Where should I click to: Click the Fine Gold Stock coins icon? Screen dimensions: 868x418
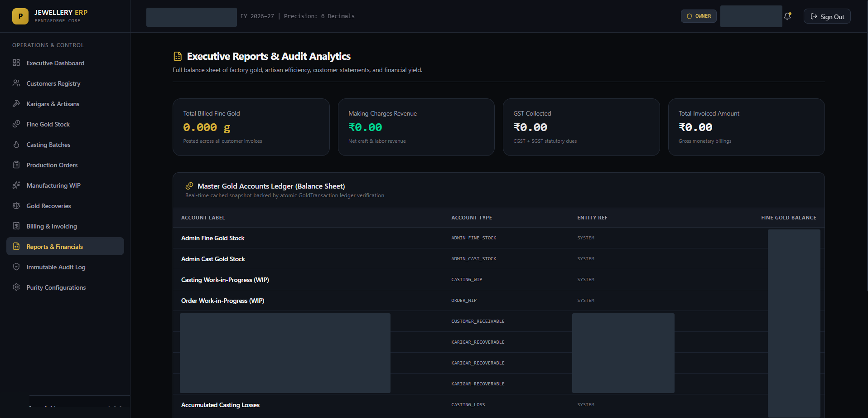point(16,124)
